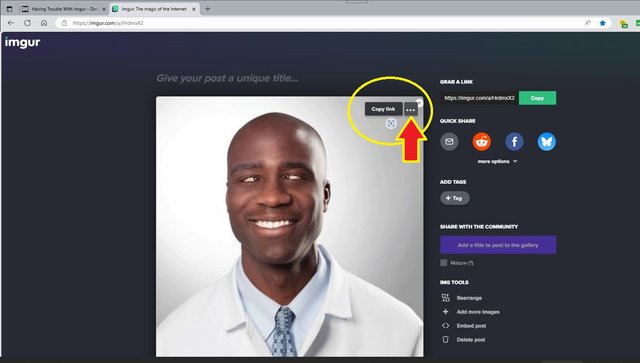Click the read aloud icon in address bar
This screenshot has width=640, height=363.
pos(588,23)
